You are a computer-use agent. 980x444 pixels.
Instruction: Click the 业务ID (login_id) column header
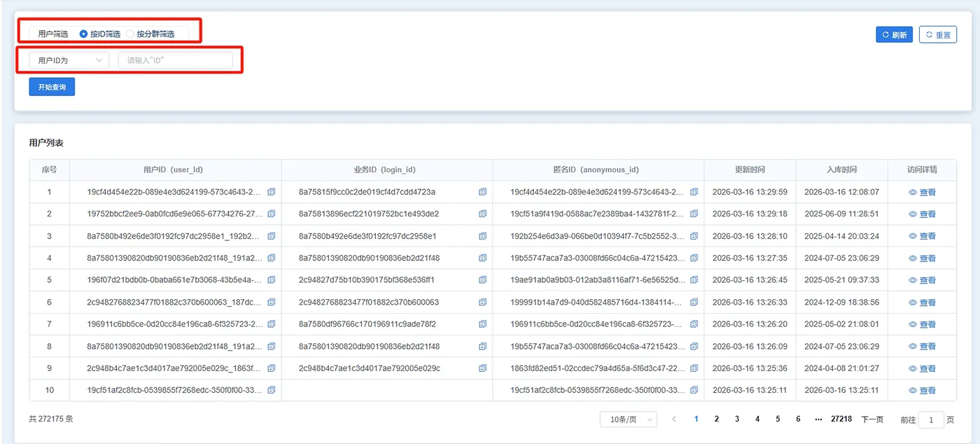(x=386, y=169)
